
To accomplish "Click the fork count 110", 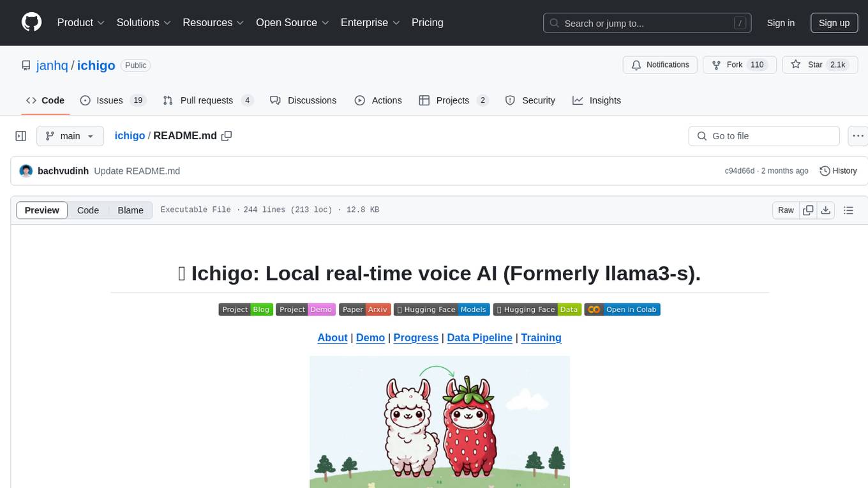I will pyautogui.click(x=757, y=65).
